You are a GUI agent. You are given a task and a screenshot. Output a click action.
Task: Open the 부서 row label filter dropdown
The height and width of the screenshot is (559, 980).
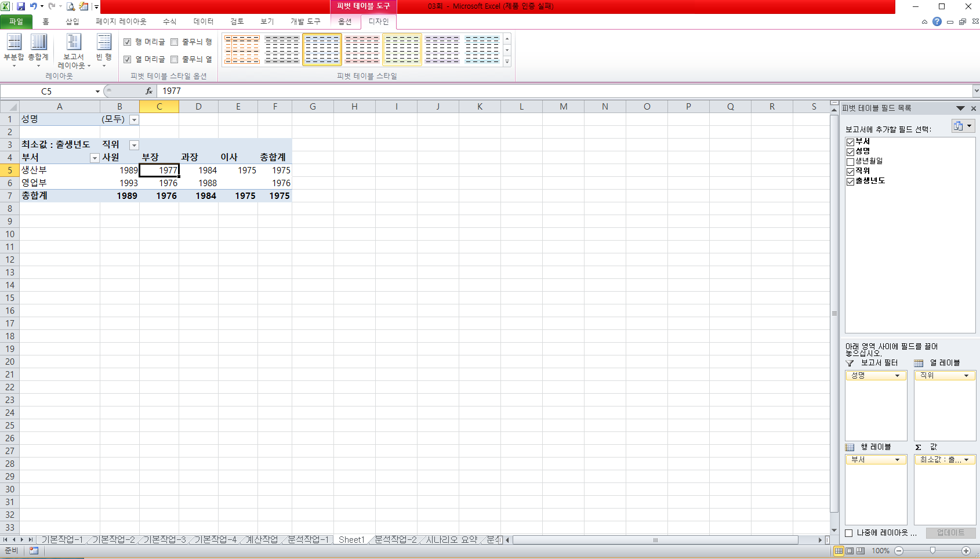[x=95, y=158]
